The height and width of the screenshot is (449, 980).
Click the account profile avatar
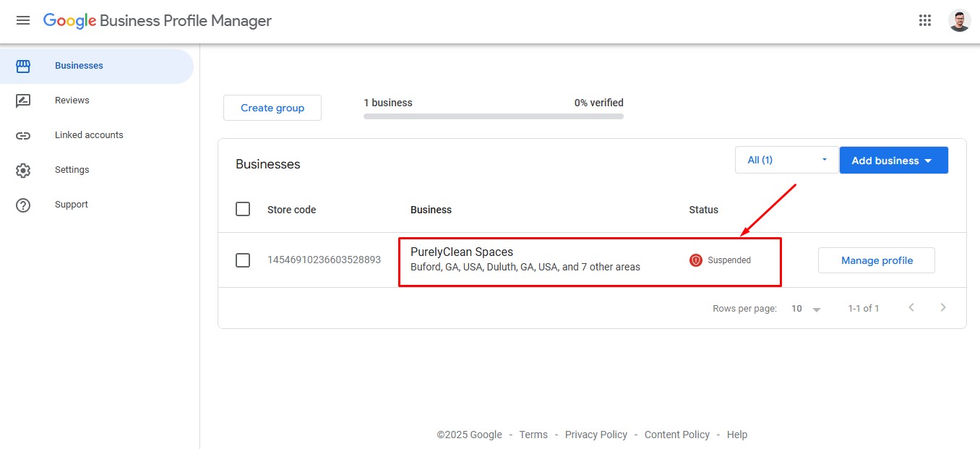pyautogui.click(x=959, y=20)
